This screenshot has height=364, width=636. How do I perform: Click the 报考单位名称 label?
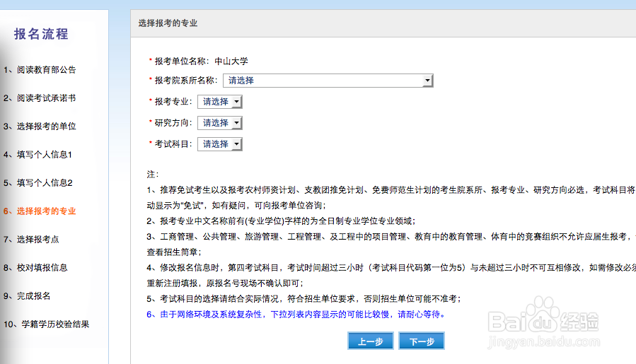(181, 61)
